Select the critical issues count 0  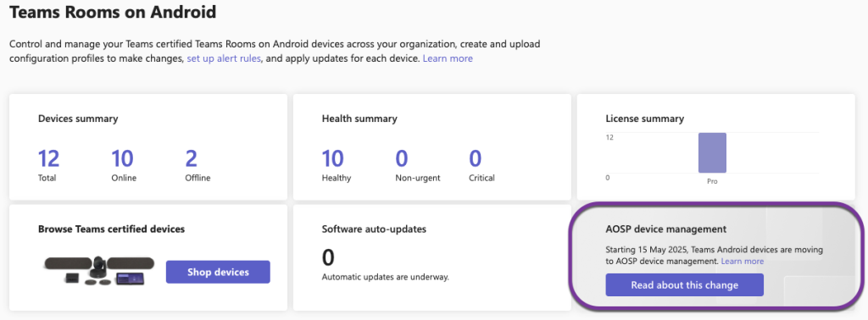coord(475,159)
